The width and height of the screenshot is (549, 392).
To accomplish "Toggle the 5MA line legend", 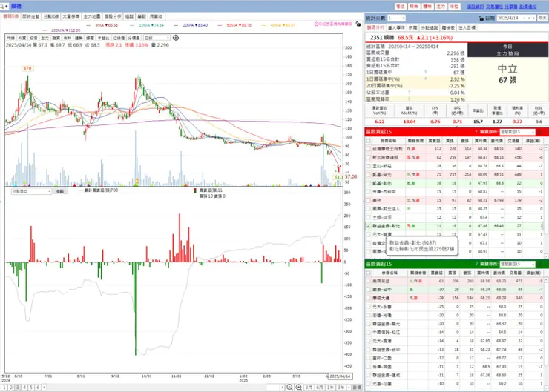I will click(x=102, y=25).
